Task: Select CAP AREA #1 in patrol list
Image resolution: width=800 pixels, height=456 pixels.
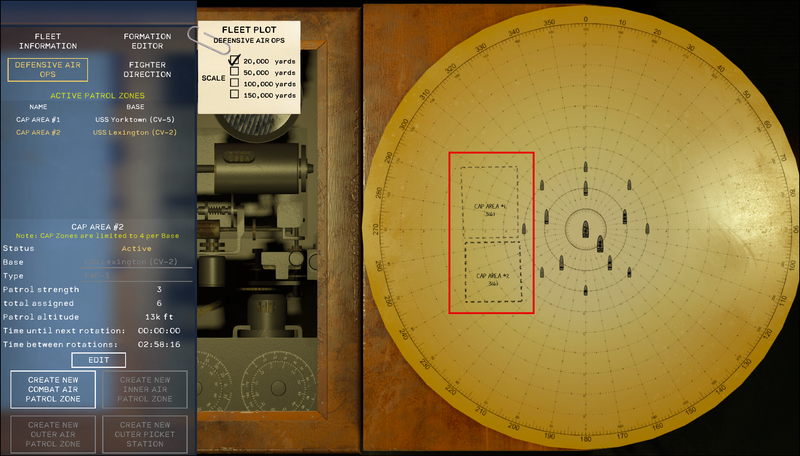Action: (38, 119)
